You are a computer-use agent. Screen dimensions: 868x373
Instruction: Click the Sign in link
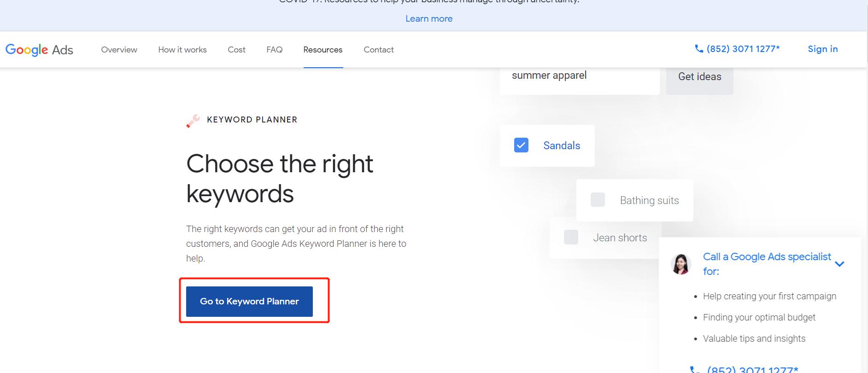pyautogui.click(x=823, y=49)
